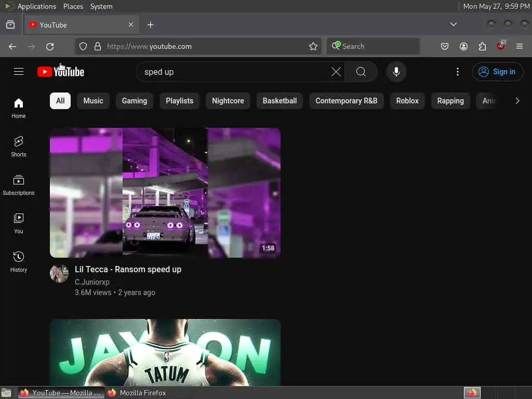The height and width of the screenshot is (399, 532).
Task: Click the Sign in button
Action: [x=497, y=72]
